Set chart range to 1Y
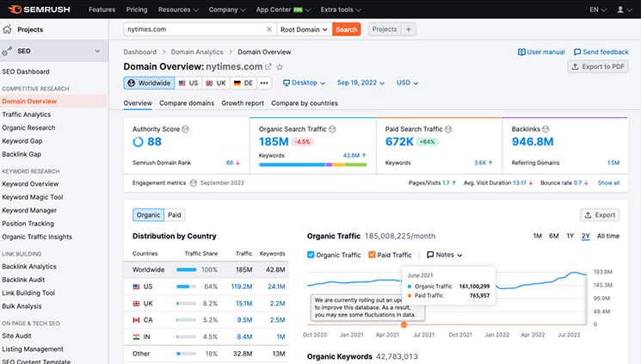The height and width of the screenshot is (364, 641). (570, 236)
